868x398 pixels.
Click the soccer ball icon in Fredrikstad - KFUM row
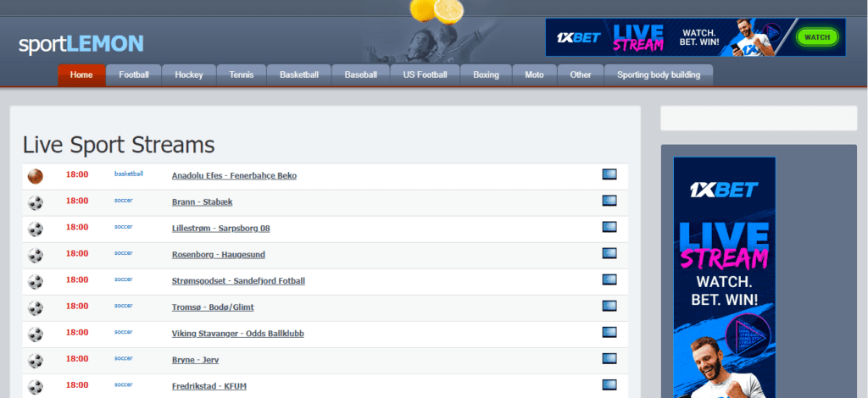point(36,387)
